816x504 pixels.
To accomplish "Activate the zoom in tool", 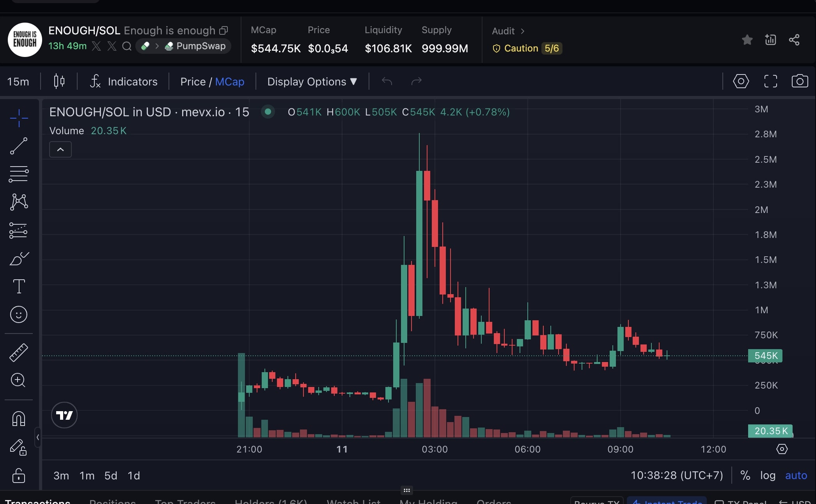I will [x=19, y=380].
